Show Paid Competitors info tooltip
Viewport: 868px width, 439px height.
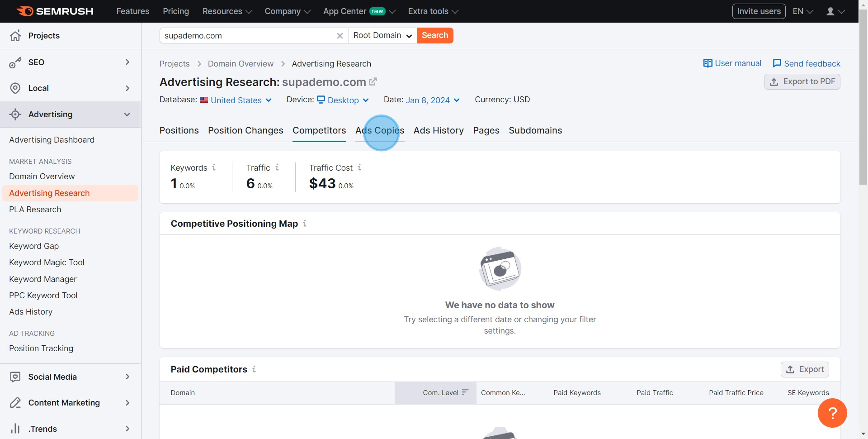pyautogui.click(x=254, y=369)
